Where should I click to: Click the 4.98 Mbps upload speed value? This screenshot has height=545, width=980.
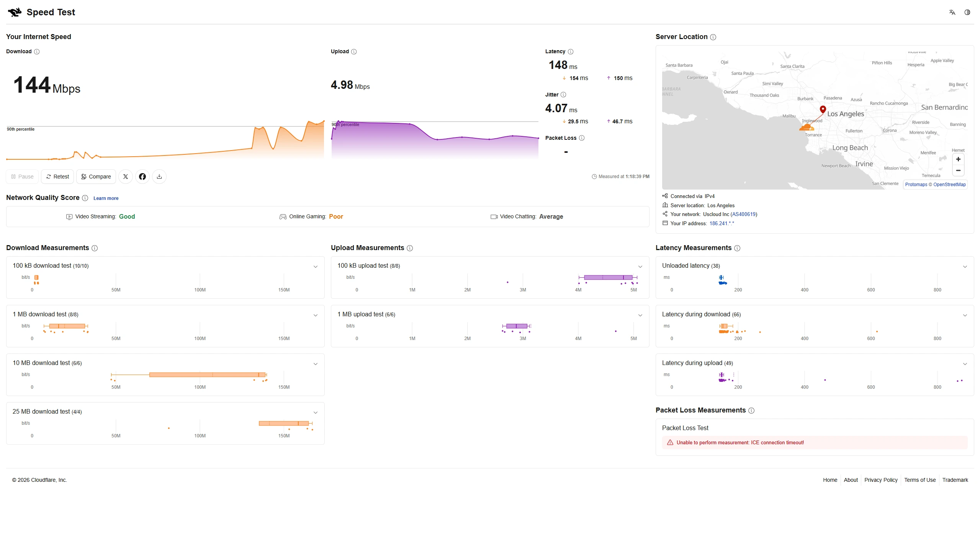350,85
